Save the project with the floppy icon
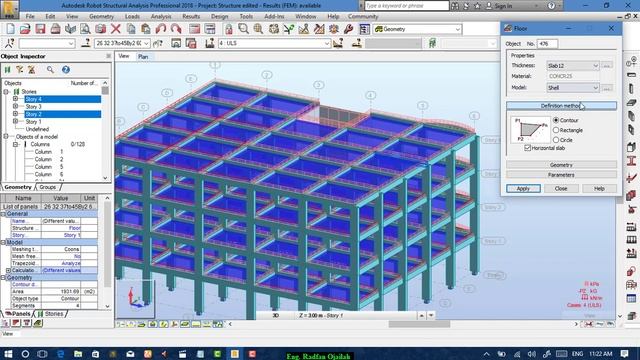 40,29
